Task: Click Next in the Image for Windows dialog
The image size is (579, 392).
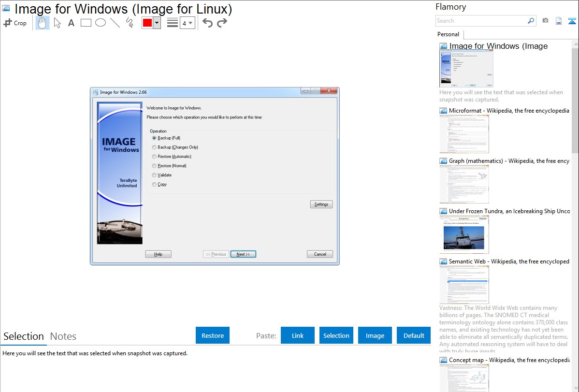Action: pos(243,254)
